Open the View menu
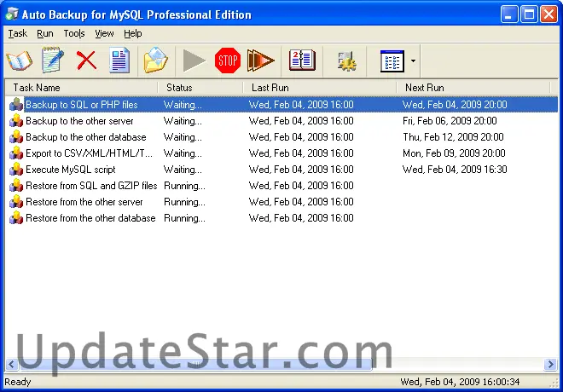 tap(104, 34)
